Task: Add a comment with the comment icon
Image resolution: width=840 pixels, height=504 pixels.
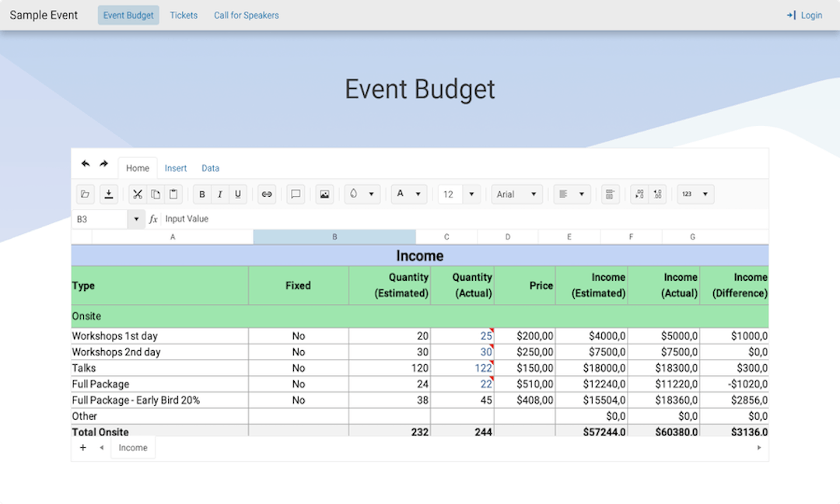Action: click(x=296, y=194)
